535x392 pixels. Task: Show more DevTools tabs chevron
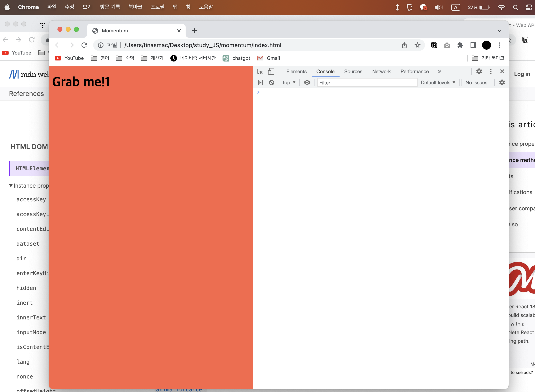440,71
